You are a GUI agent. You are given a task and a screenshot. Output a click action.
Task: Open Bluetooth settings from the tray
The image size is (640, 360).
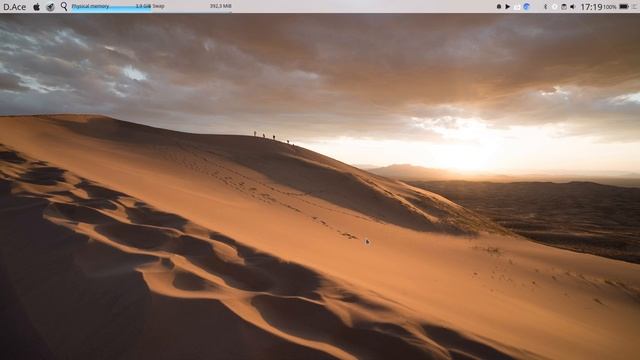click(x=545, y=7)
